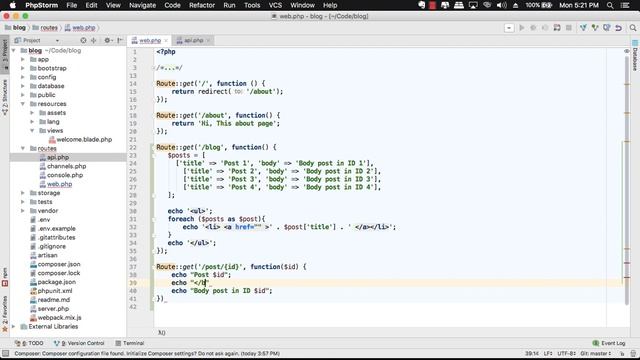Click the Stop square icon in toolbar
The height and width of the screenshot is (360, 640).
point(569,28)
